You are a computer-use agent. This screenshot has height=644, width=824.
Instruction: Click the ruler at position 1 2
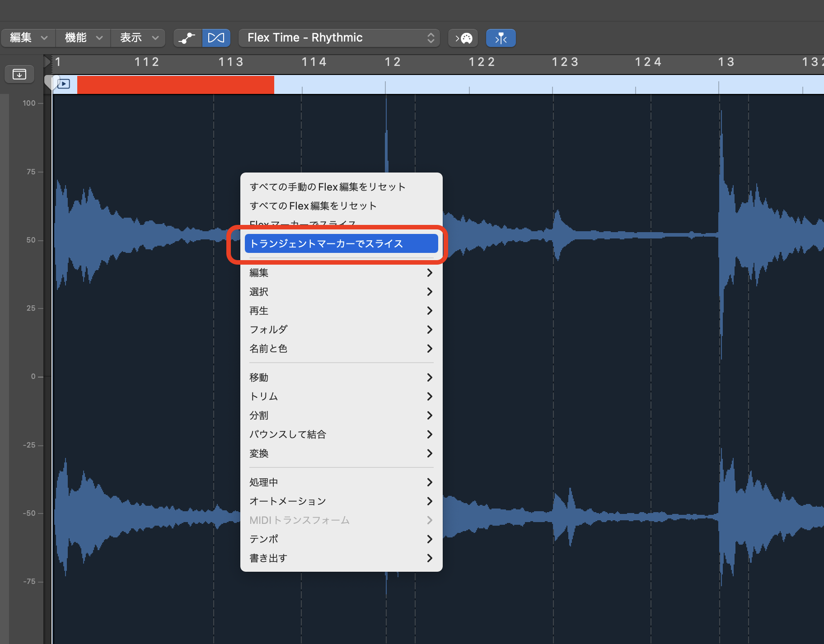click(x=392, y=62)
